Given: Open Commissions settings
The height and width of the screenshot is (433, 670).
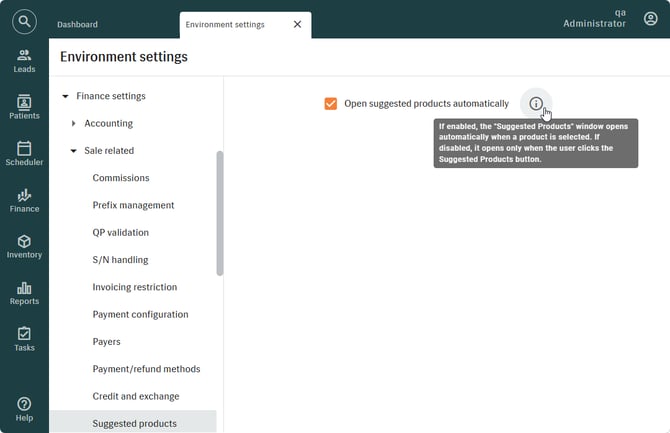Looking at the screenshot, I should pyautogui.click(x=121, y=178).
